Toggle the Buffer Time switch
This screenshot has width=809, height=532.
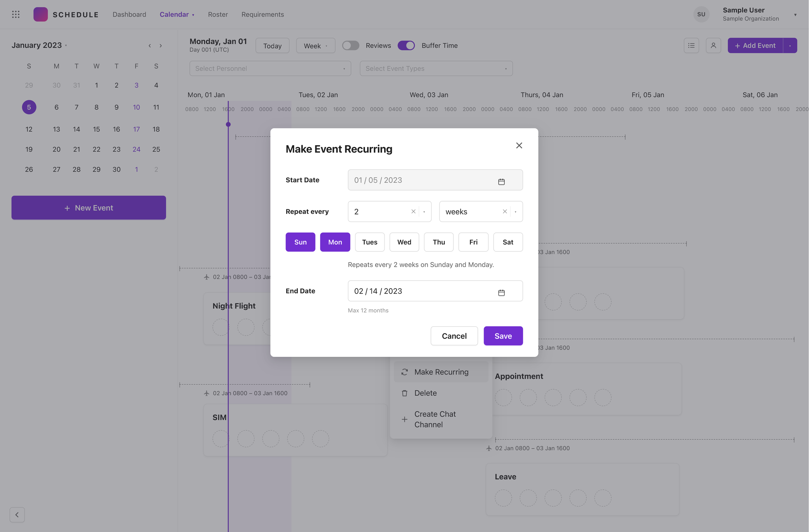point(406,46)
